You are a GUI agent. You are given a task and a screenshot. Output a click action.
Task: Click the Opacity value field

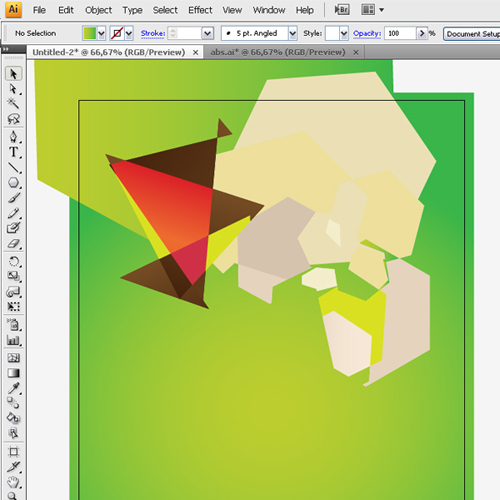point(401,33)
